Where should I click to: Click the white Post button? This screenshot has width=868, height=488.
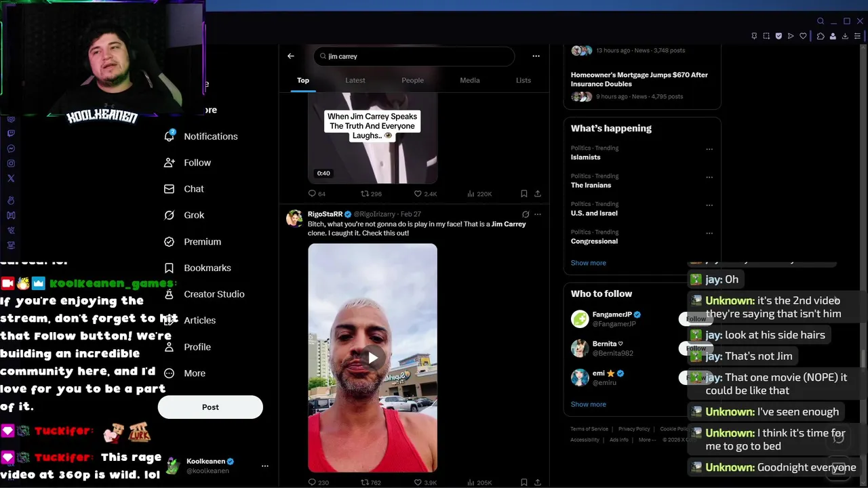coord(210,407)
